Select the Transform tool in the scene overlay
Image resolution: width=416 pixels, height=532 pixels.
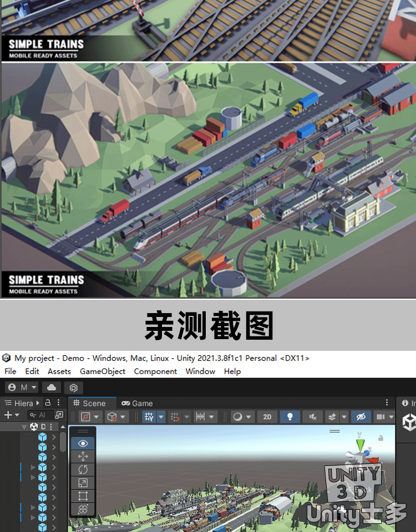point(83,509)
